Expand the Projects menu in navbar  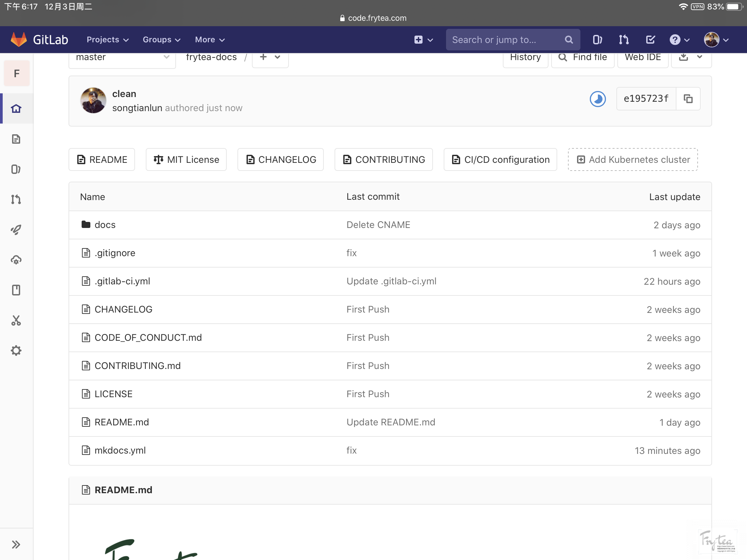pos(107,40)
